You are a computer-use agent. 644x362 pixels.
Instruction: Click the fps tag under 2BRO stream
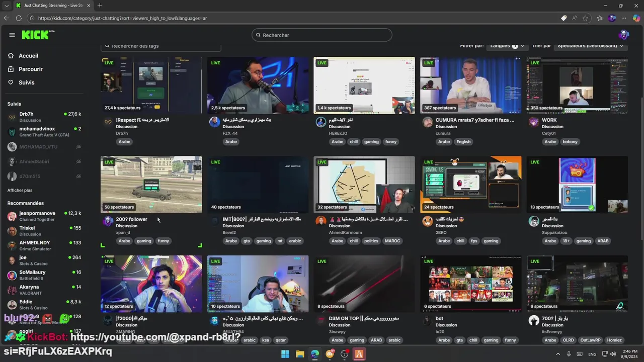(474, 241)
